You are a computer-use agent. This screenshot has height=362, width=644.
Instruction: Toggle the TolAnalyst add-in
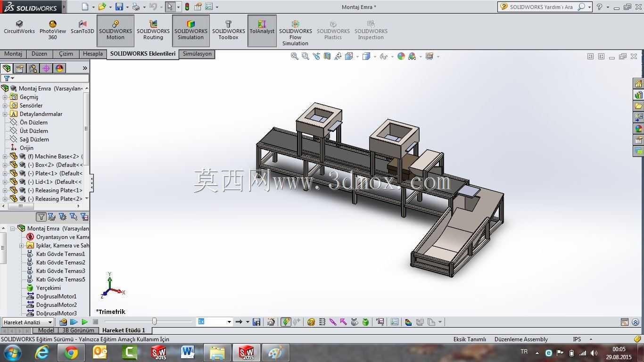[x=262, y=30]
